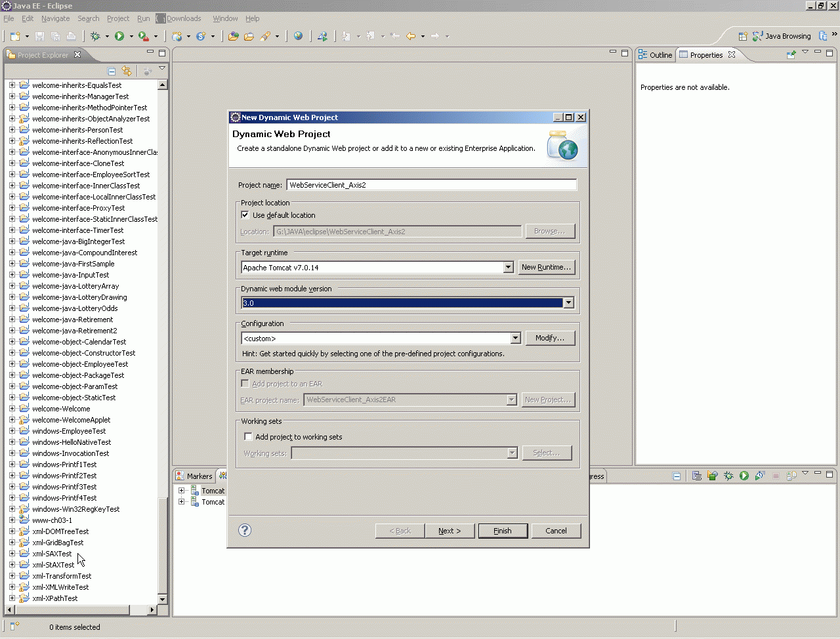The image size is (840, 639).
Task: Open Dynamic web module version dropdown
Action: pyautogui.click(x=568, y=303)
